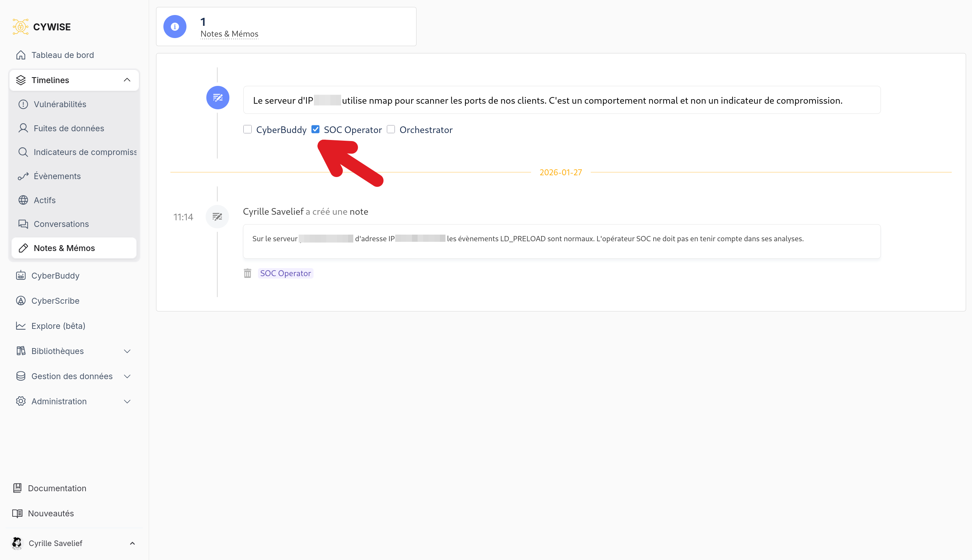Open user menu chevron beside Cyrille Savelief
This screenshot has height=560, width=972.
132,543
